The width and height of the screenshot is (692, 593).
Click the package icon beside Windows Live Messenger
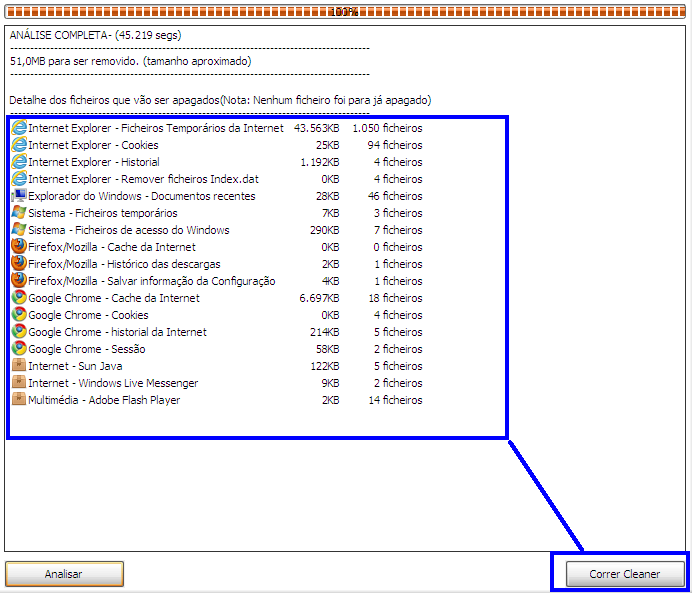click(x=19, y=383)
